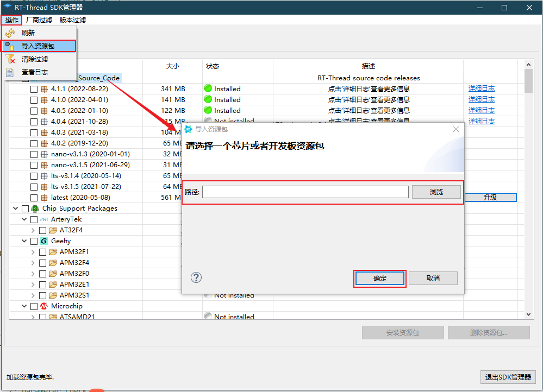Tick the Microchip checkbox
The width and height of the screenshot is (543, 392).
(34, 306)
